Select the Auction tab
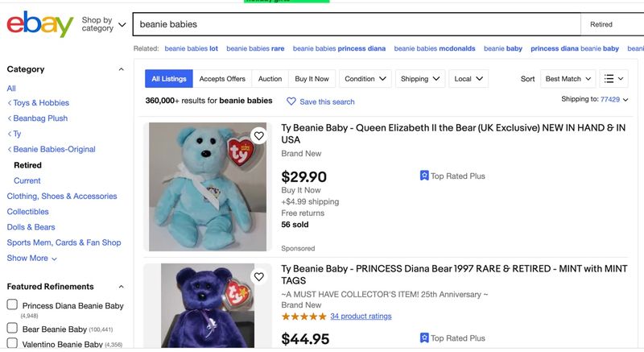The image size is (644, 352). click(270, 79)
